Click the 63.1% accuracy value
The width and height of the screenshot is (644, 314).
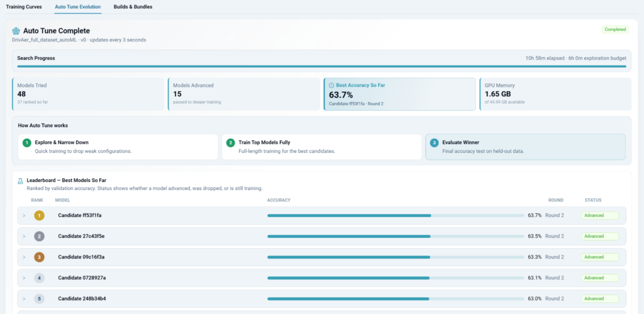point(535,278)
